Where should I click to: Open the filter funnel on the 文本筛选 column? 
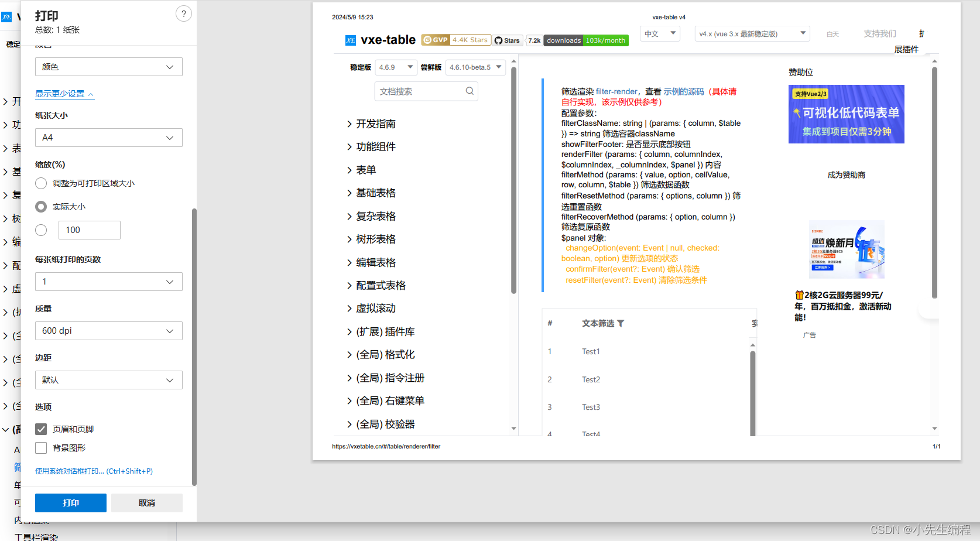pos(621,323)
